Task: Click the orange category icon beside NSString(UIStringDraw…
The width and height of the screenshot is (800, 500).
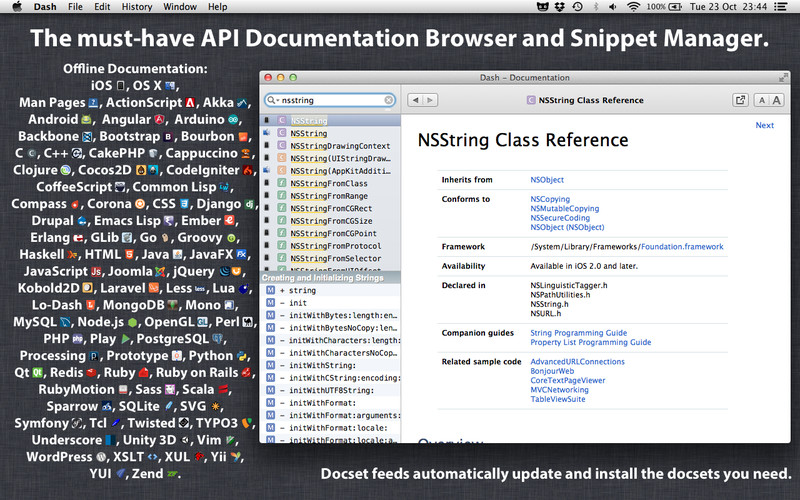Action: (282, 158)
